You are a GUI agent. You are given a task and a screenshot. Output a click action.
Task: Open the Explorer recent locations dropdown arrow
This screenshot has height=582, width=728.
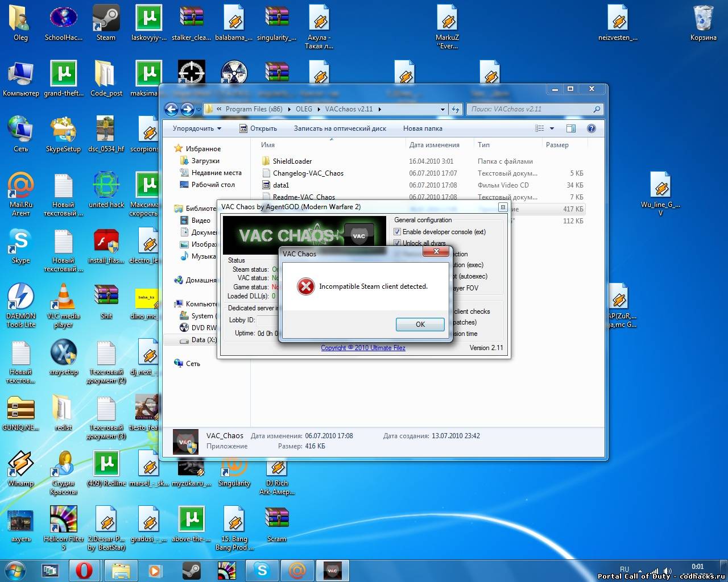pos(198,109)
